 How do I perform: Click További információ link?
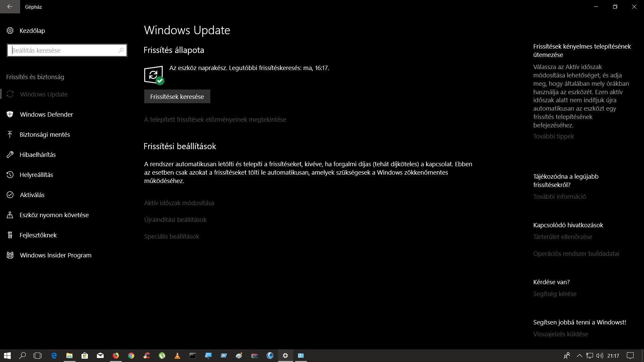pyautogui.click(x=559, y=196)
